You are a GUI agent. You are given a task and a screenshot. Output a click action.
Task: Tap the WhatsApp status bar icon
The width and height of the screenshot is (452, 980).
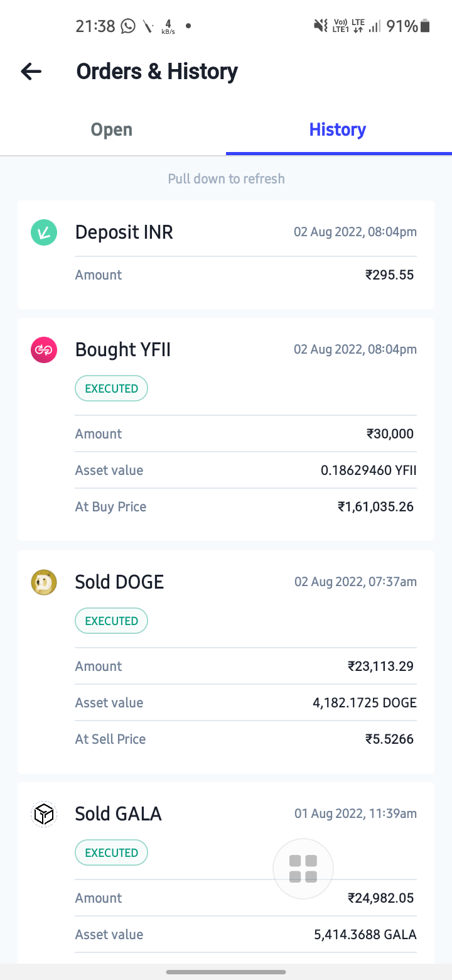pos(128,26)
